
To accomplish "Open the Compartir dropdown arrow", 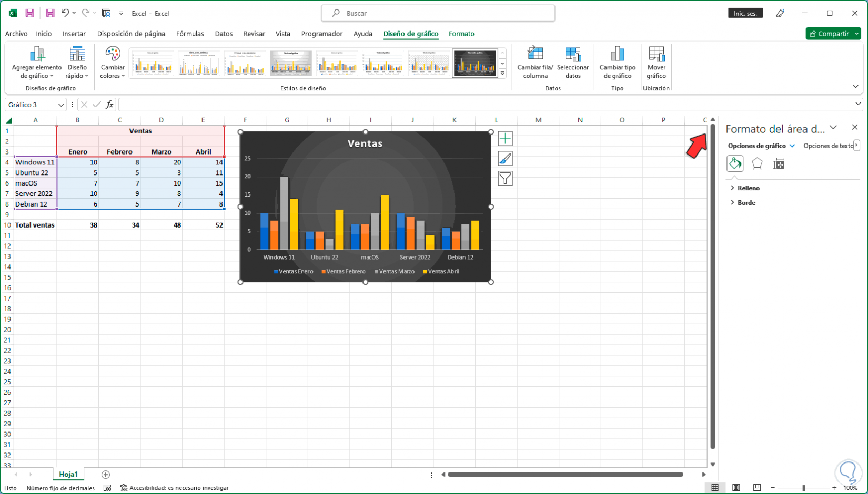I will [857, 34].
